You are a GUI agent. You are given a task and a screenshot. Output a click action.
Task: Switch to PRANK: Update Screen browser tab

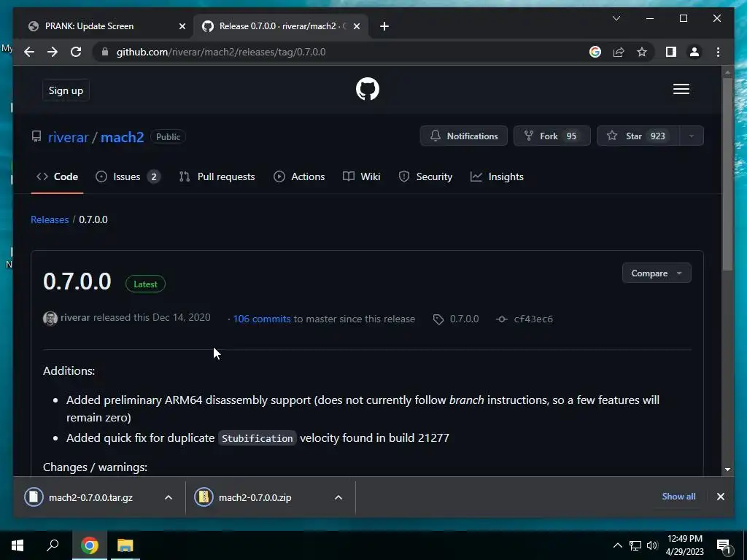click(105, 26)
